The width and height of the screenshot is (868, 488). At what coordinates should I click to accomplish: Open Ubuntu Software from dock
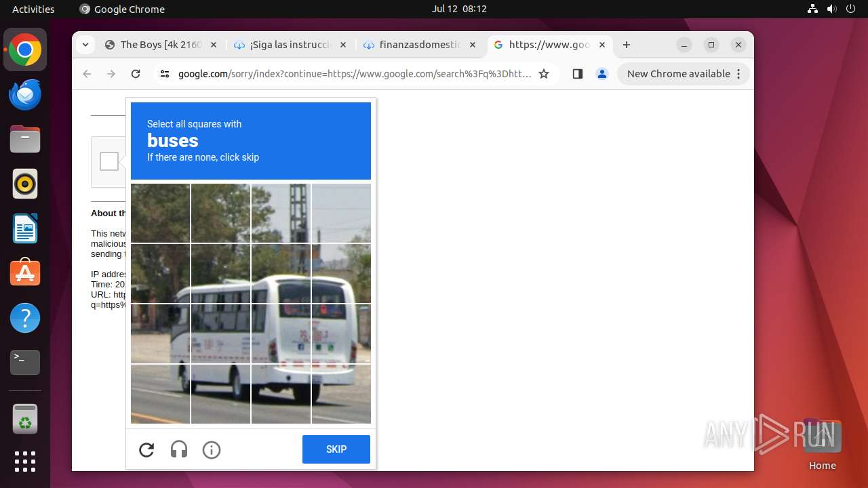pyautogui.click(x=25, y=273)
